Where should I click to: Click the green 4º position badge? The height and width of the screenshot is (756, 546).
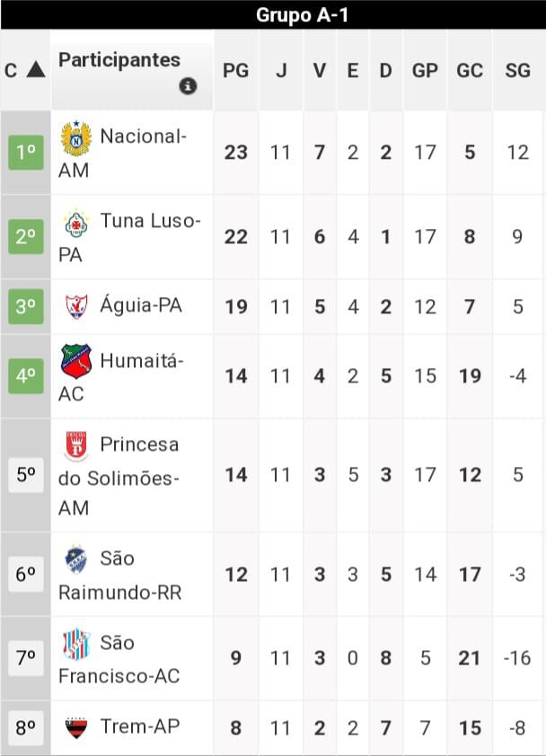coord(26,375)
